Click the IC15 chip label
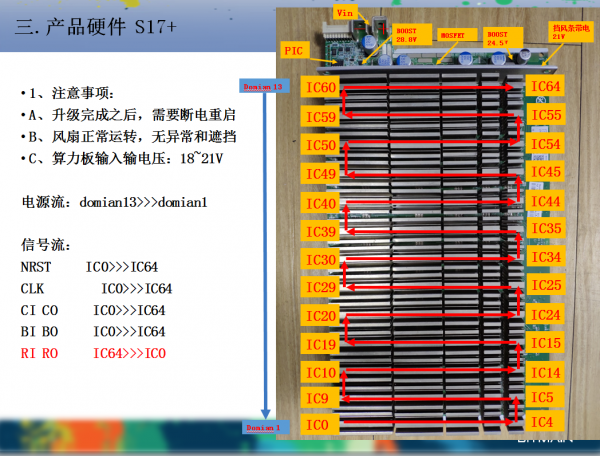This screenshot has width=600, height=456. pyautogui.click(x=546, y=343)
